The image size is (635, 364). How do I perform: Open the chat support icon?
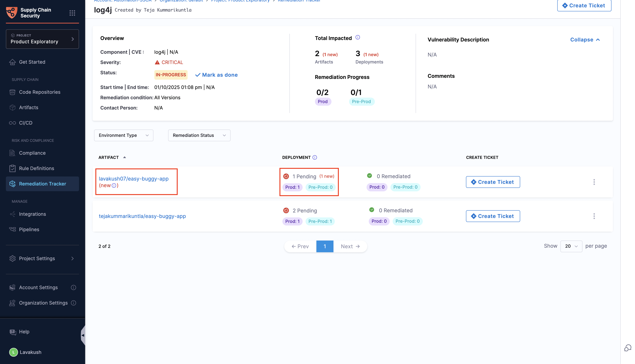pyautogui.click(x=627, y=348)
